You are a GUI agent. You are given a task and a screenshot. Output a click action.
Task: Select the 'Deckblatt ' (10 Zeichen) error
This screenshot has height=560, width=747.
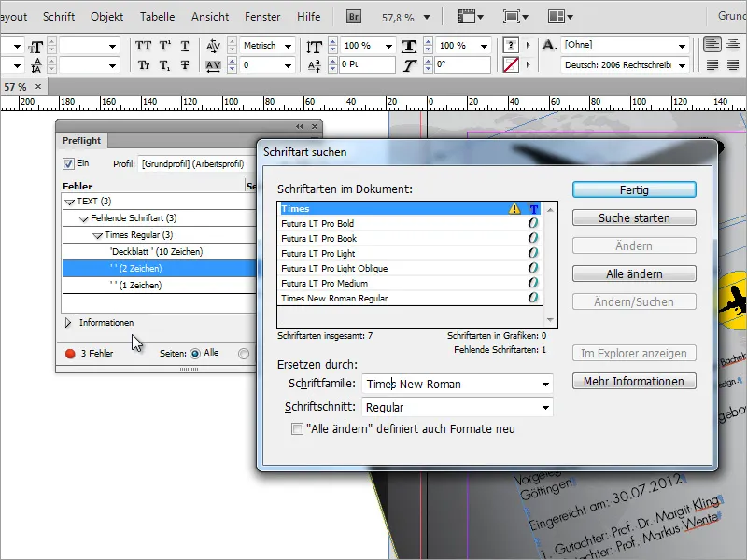pyautogui.click(x=159, y=251)
